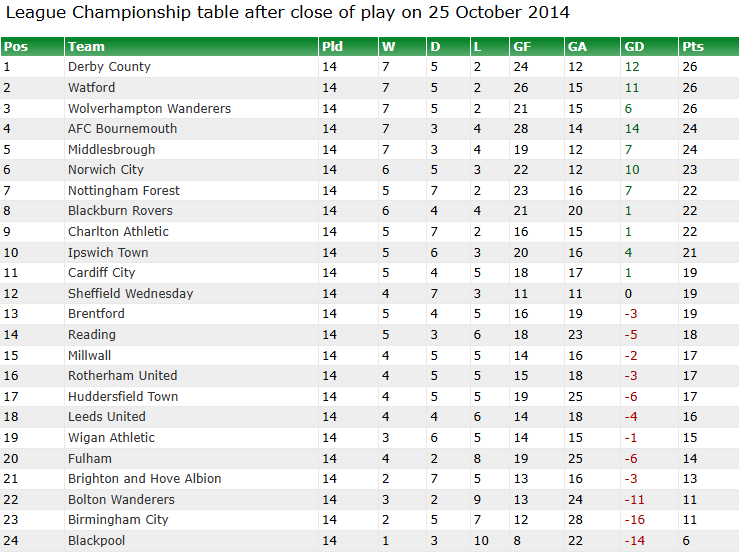Screen dimensions: 739x553
Task: Click the Pts column header
Action: point(692,47)
